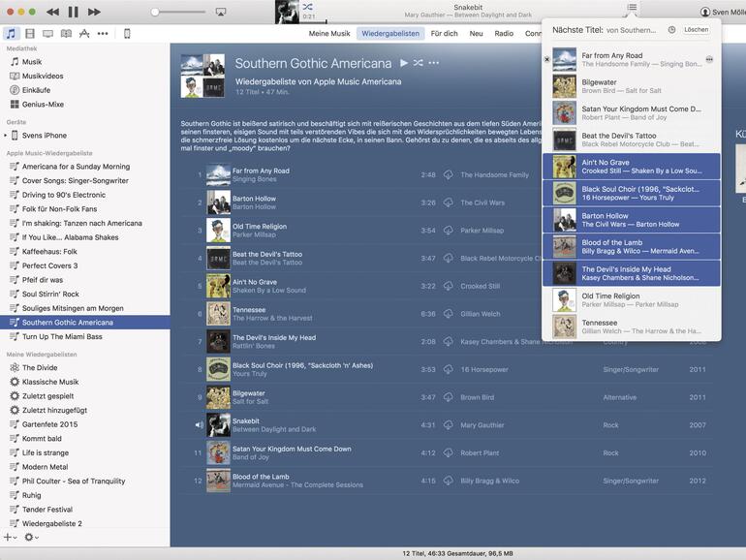Pause the currently playing song
This screenshot has width=746, height=560.
73,12
